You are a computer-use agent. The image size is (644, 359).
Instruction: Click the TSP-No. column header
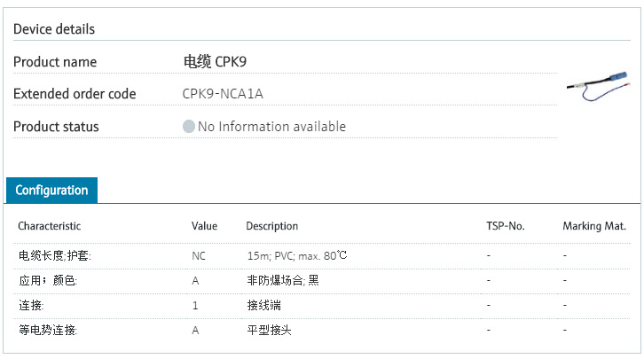(x=506, y=226)
